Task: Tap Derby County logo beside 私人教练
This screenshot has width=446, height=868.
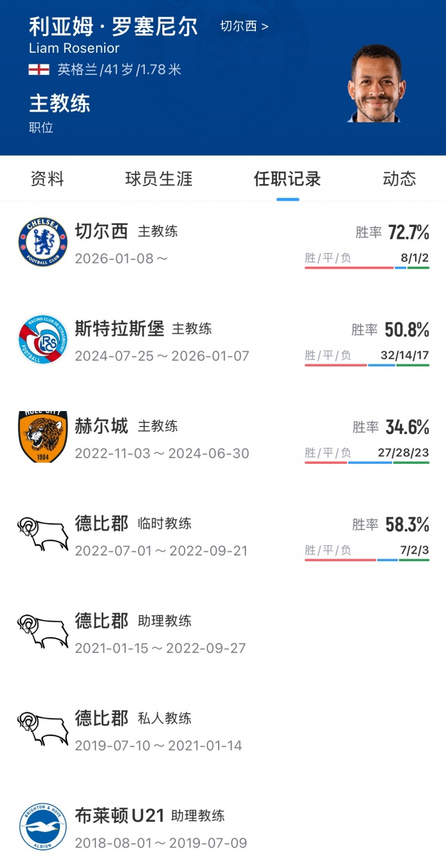Action: 43,728
